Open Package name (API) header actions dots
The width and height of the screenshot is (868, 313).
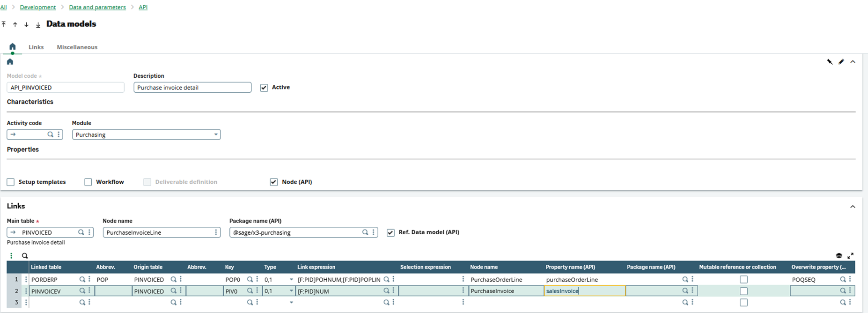[x=373, y=232]
